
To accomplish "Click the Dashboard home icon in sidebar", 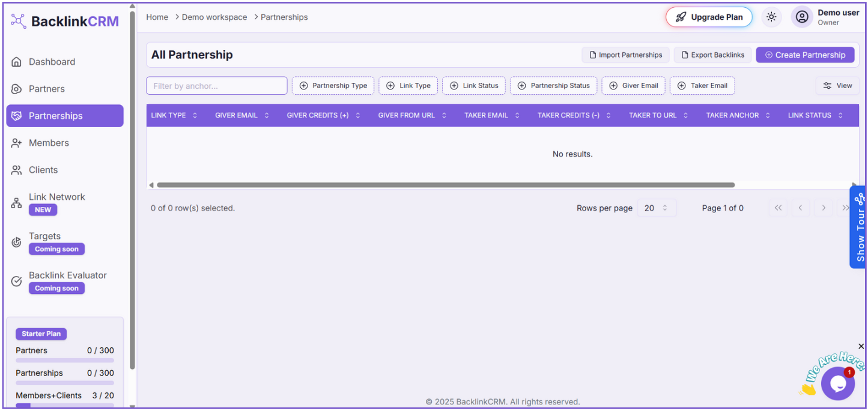I will coord(17,62).
